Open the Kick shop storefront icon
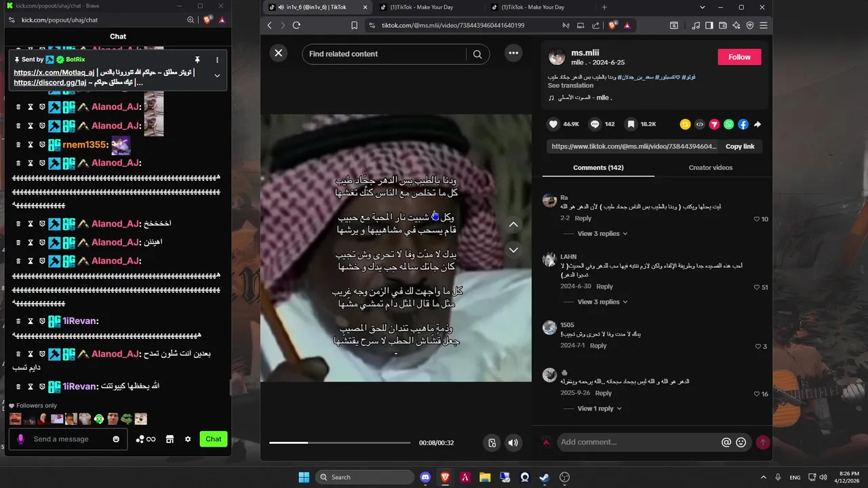The image size is (868, 488). click(170, 439)
